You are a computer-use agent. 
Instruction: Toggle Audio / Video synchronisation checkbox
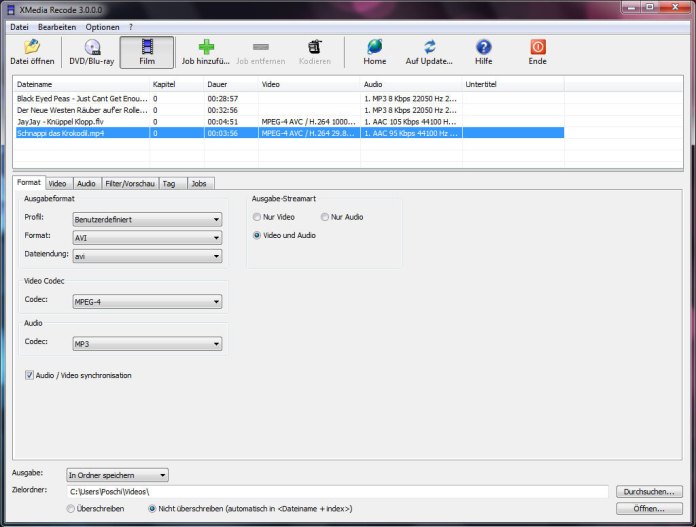30,375
